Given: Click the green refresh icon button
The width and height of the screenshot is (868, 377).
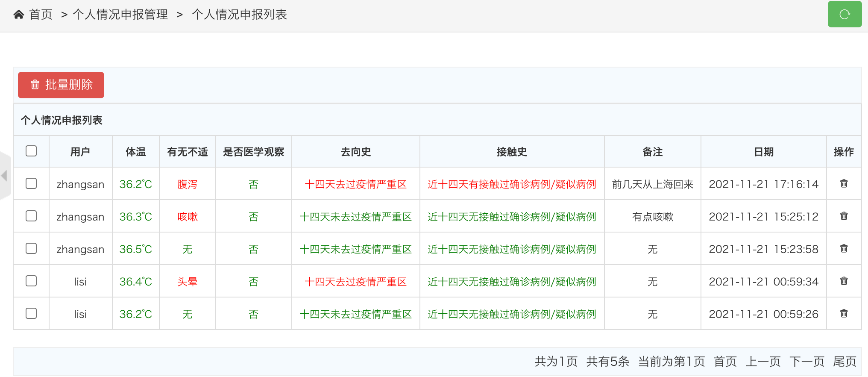Looking at the screenshot, I should coord(845,15).
